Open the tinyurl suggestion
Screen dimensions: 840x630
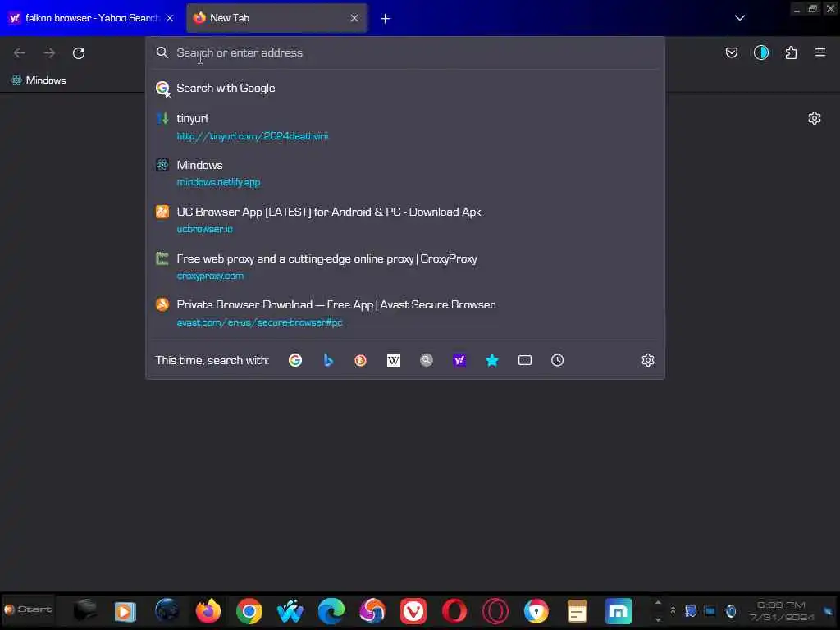tap(405, 127)
